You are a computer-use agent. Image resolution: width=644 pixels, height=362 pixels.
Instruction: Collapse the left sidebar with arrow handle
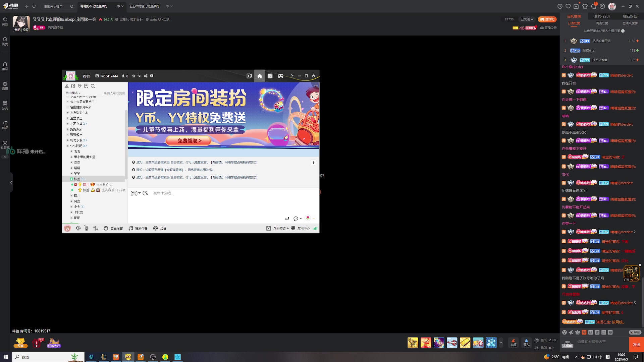11,182
